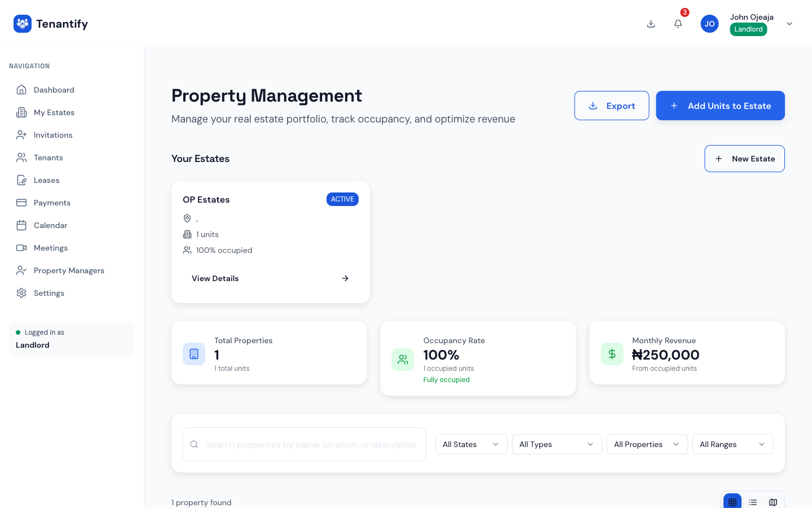Screen dimensions: 812x508
Task: Click the Property Managers user-check icon
Action: [21, 270]
